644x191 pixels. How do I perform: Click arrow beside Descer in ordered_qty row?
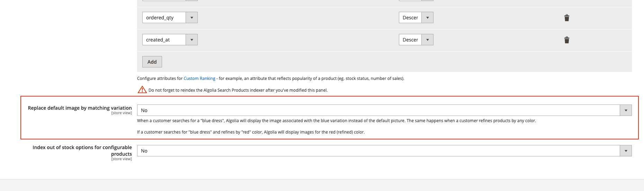click(x=428, y=18)
